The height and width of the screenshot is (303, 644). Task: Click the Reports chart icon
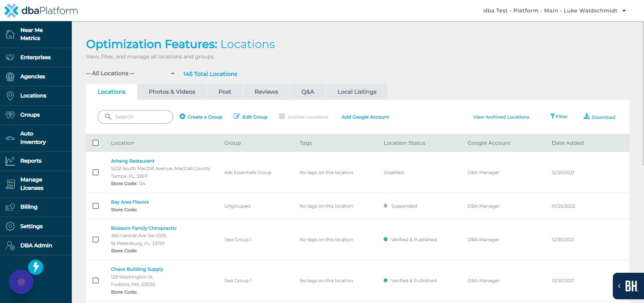10,161
